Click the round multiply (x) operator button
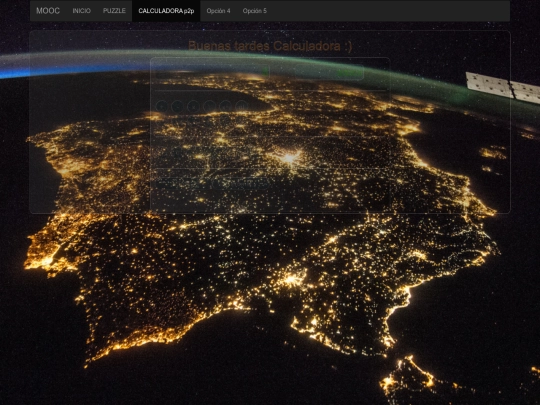The height and width of the screenshot is (405, 540). click(194, 106)
